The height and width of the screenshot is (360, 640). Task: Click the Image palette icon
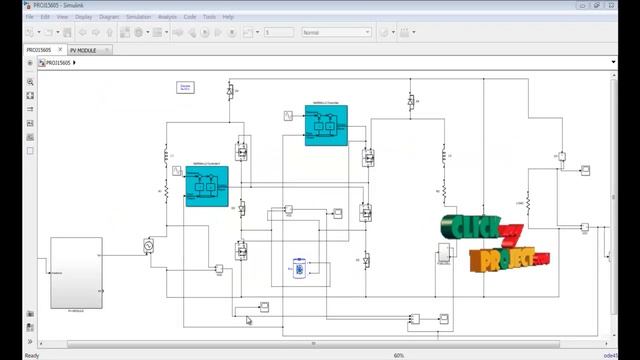pyautogui.click(x=30, y=137)
